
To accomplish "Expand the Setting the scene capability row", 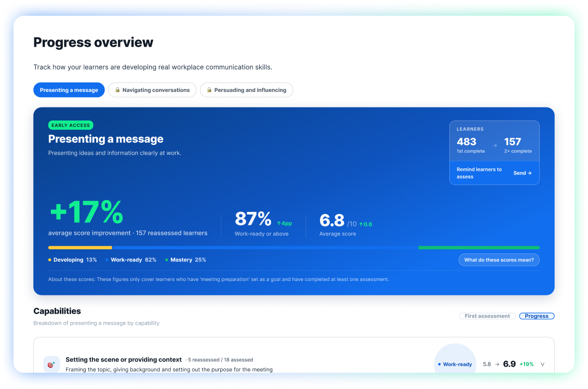I will 542,364.
